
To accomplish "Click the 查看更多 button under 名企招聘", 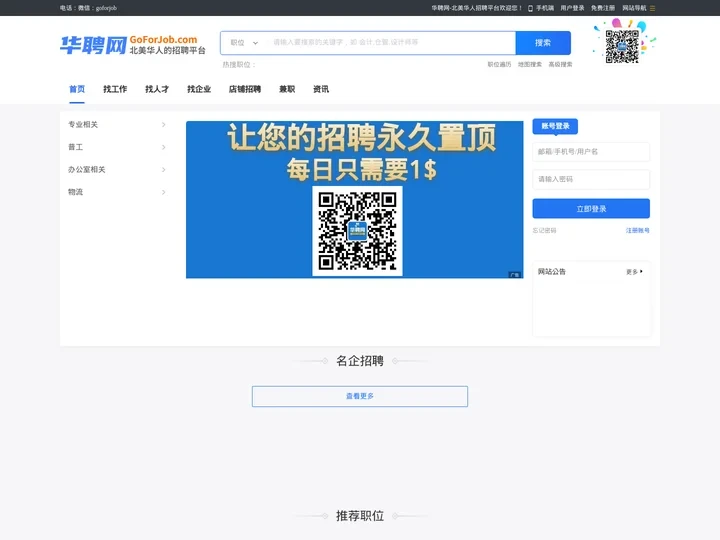I will [x=360, y=396].
